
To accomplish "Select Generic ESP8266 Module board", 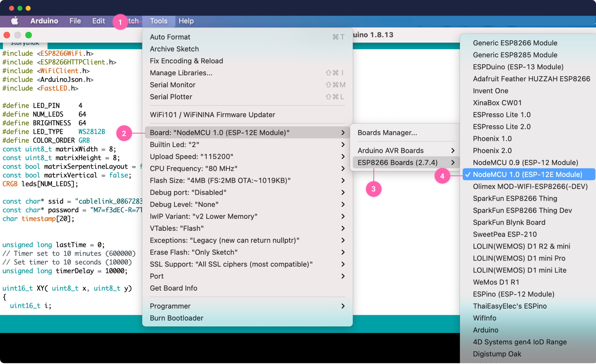I will coord(529,43).
